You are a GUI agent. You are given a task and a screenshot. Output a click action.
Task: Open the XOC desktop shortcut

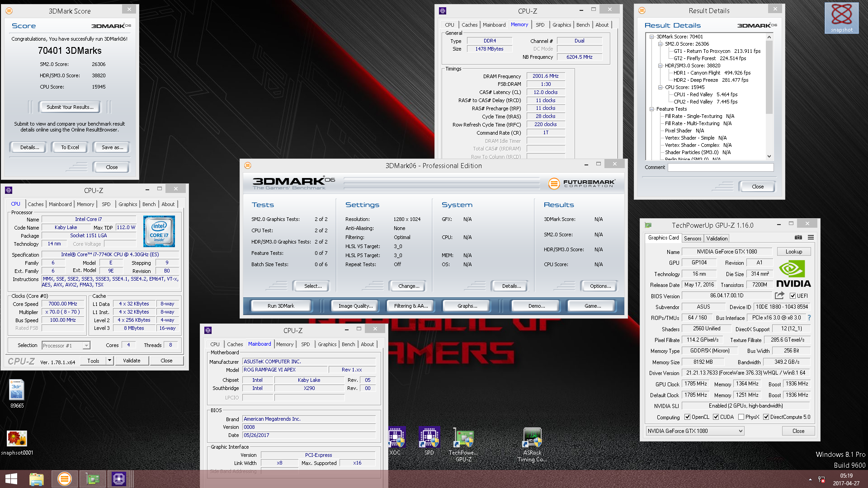pyautogui.click(x=396, y=441)
